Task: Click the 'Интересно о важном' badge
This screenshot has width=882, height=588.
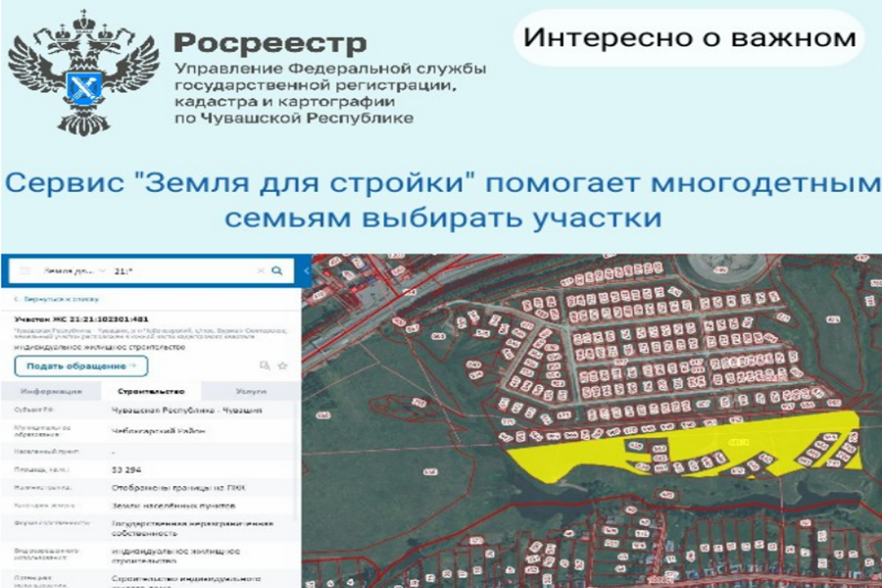Action: click(690, 38)
